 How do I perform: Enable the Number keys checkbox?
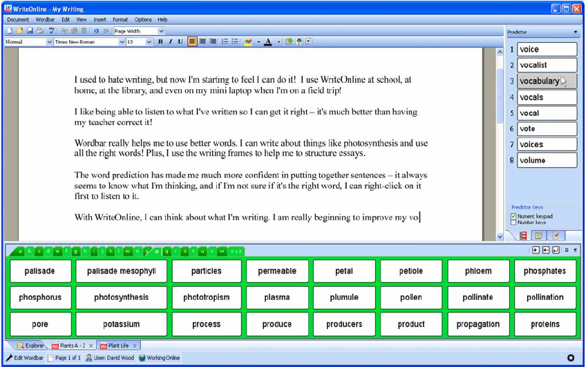[x=513, y=223]
